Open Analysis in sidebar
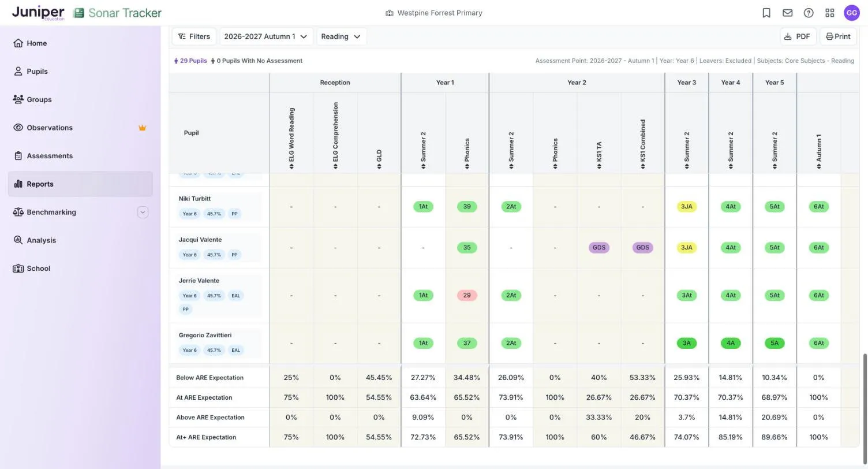Image resolution: width=868 pixels, height=469 pixels. [80, 240]
